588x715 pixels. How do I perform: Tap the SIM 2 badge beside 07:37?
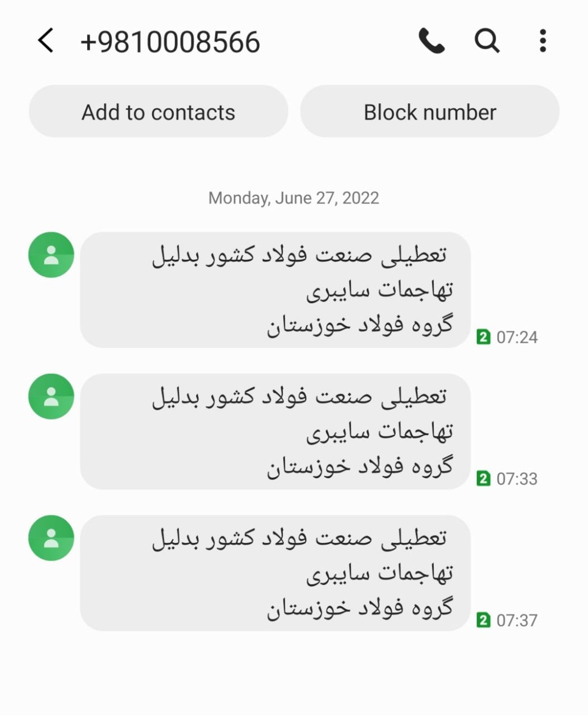click(x=483, y=620)
